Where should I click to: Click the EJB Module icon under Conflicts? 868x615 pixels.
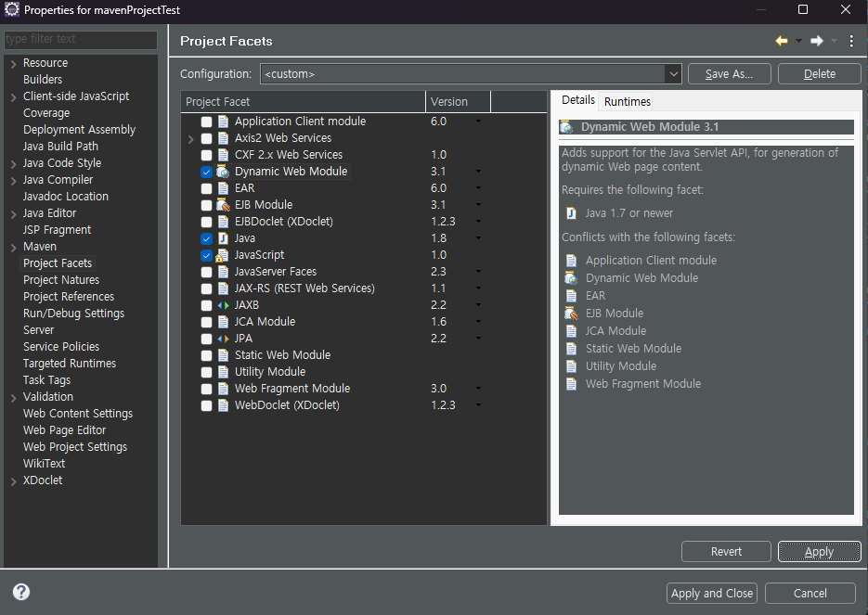click(571, 314)
